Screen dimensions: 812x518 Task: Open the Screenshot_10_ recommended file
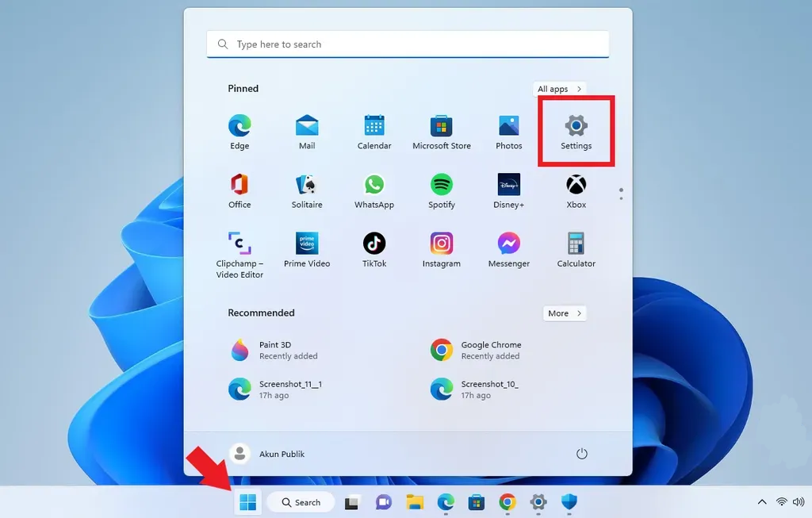[475, 389]
